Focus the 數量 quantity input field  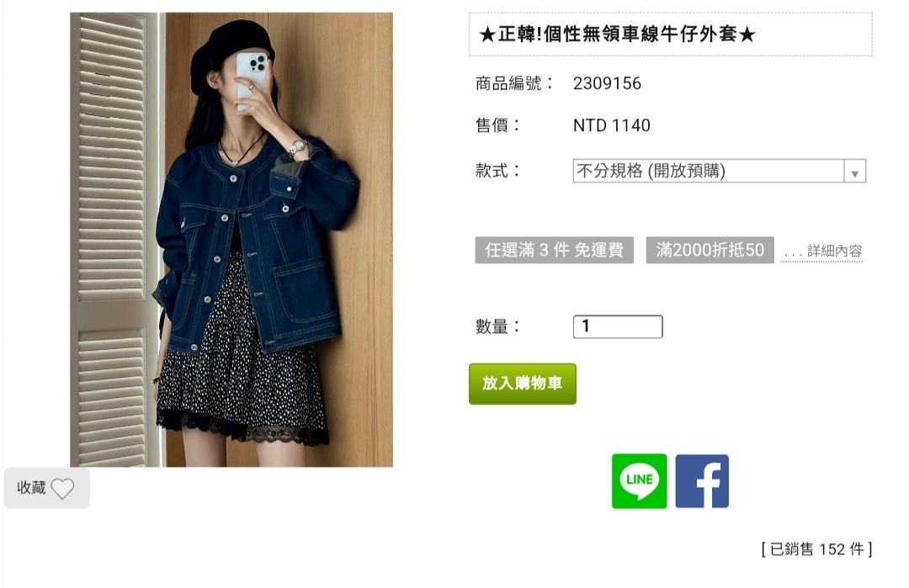[618, 326]
